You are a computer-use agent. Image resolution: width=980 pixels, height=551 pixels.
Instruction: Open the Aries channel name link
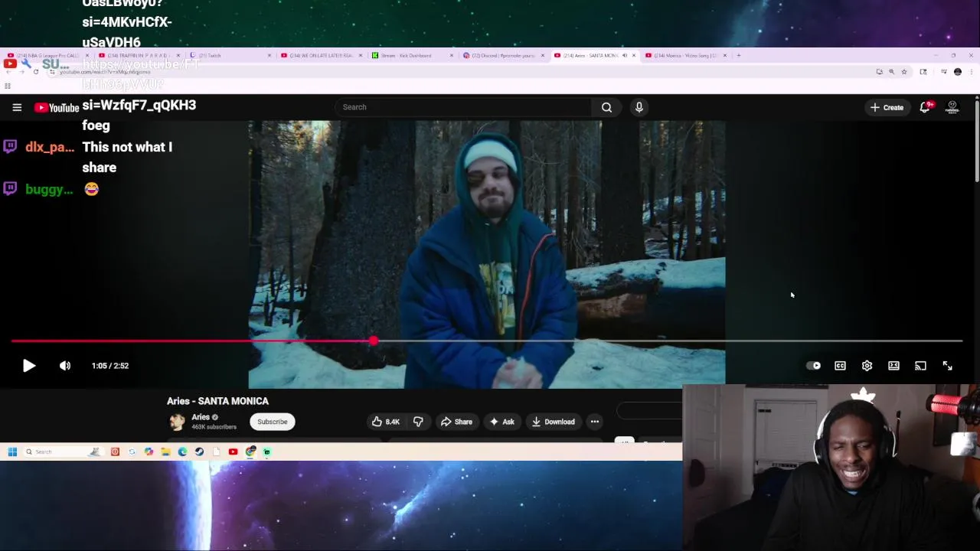(201, 417)
